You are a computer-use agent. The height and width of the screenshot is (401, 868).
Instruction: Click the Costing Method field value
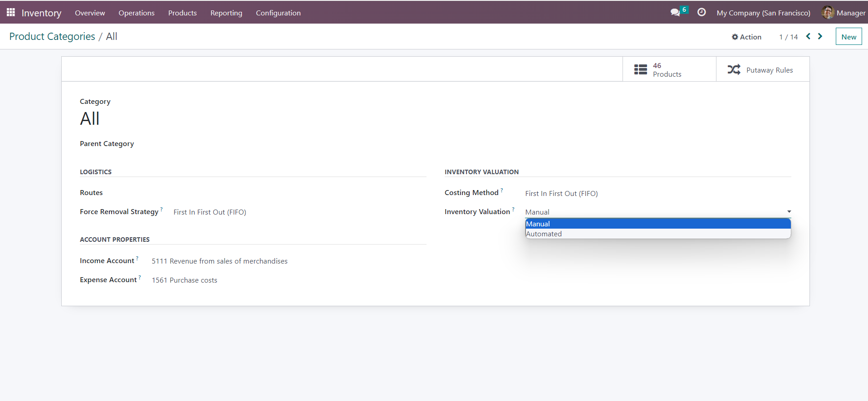pyautogui.click(x=561, y=193)
